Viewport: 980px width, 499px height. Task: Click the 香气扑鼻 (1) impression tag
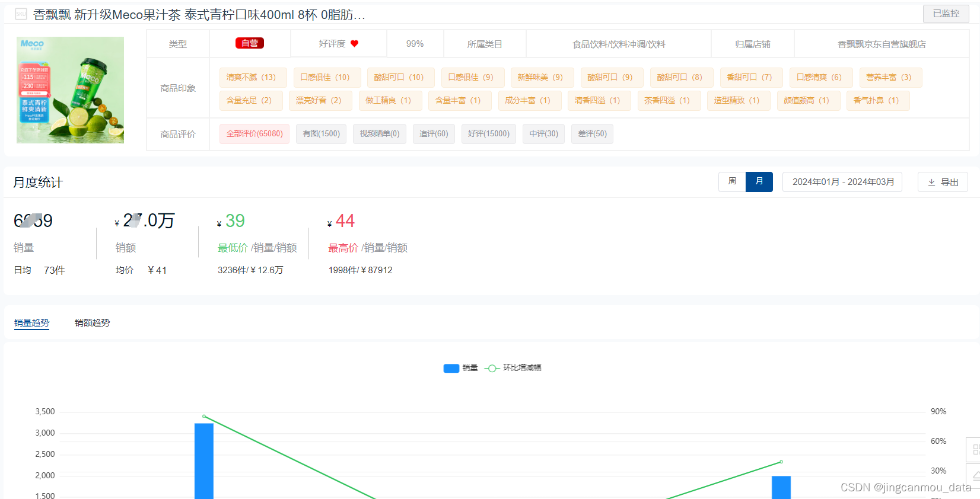click(878, 101)
